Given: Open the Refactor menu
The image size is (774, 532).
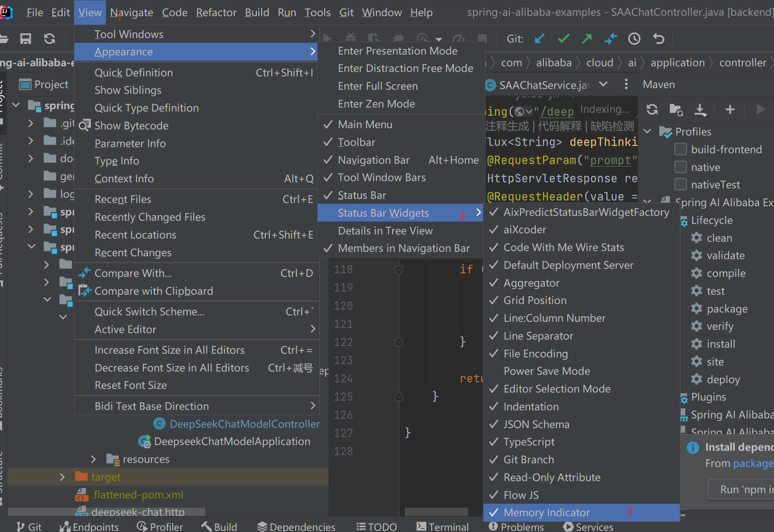Looking at the screenshot, I should point(216,13).
